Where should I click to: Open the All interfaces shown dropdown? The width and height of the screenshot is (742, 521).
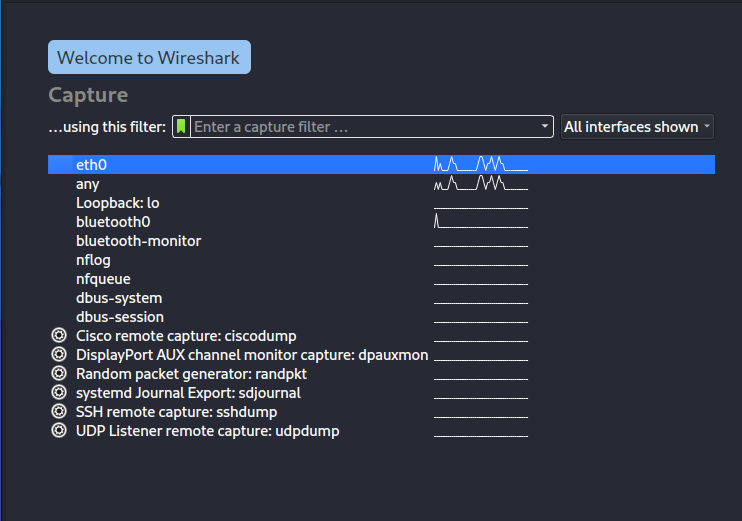click(637, 127)
